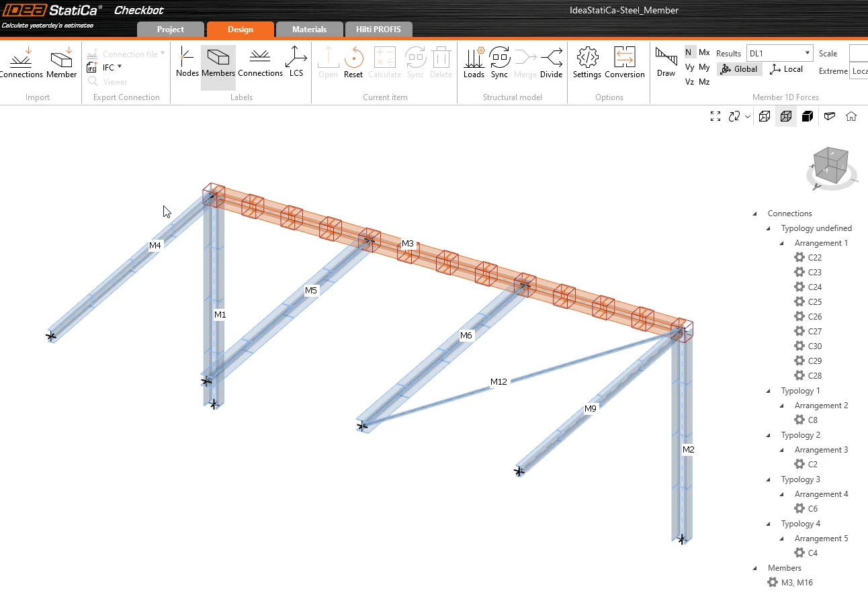Image resolution: width=868 pixels, height=609 pixels.
Task: Show Nodes labels
Action: coord(187,62)
